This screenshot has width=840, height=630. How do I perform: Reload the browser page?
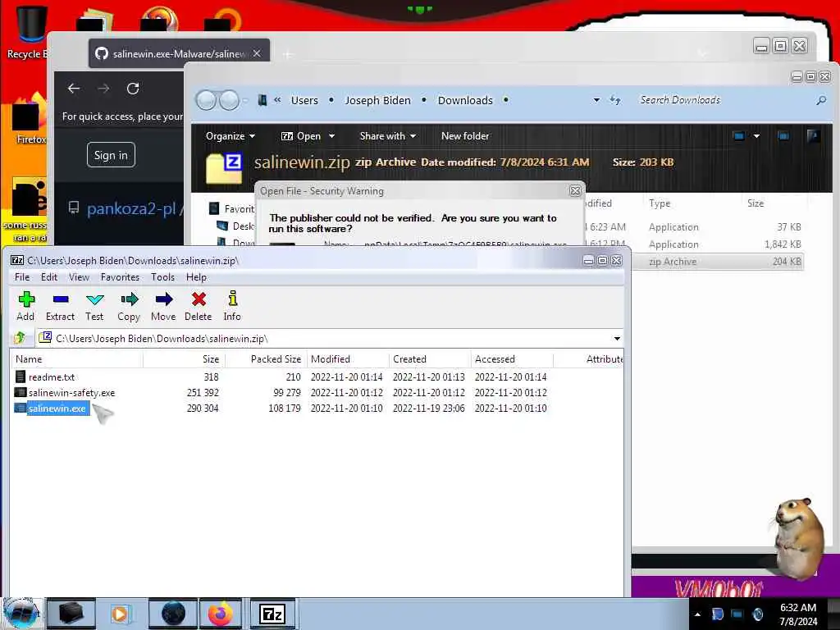point(133,89)
